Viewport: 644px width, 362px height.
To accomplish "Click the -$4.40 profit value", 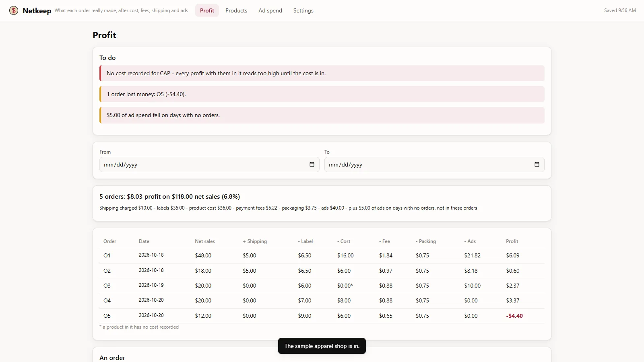I will [x=514, y=316].
